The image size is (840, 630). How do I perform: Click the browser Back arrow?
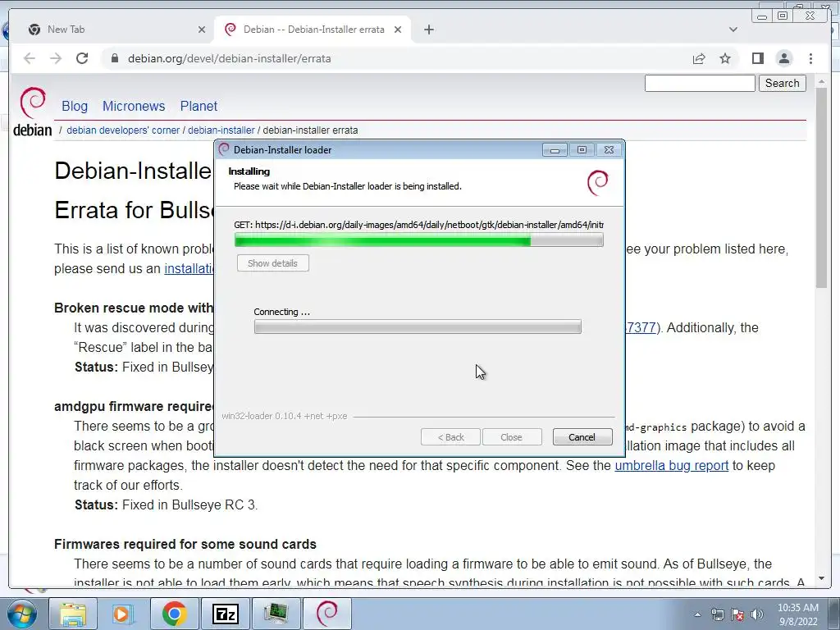point(30,58)
